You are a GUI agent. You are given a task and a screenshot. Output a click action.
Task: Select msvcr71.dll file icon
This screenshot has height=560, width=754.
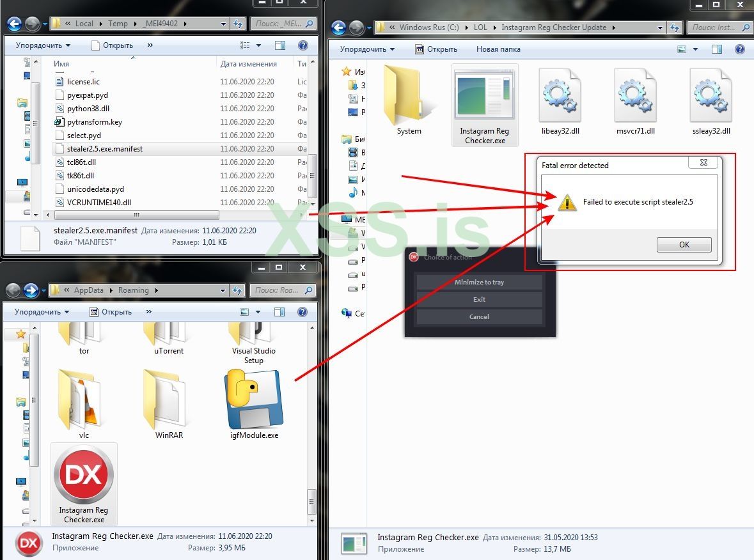pyautogui.click(x=635, y=101)
